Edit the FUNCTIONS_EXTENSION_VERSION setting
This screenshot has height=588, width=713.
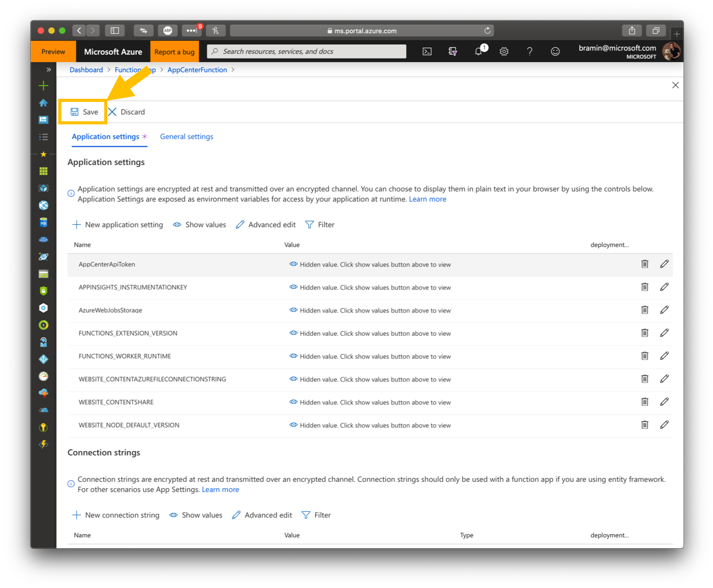coord(664,333)
